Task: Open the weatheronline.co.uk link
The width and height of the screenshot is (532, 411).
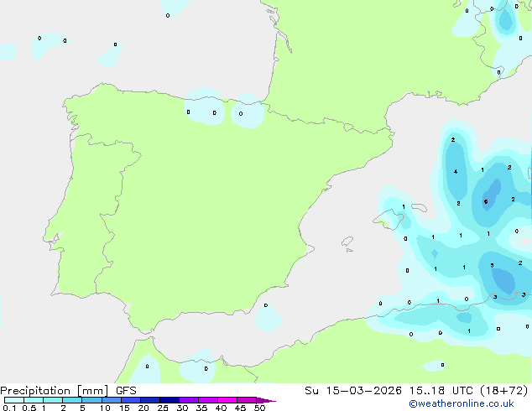Action: (462, 403)
